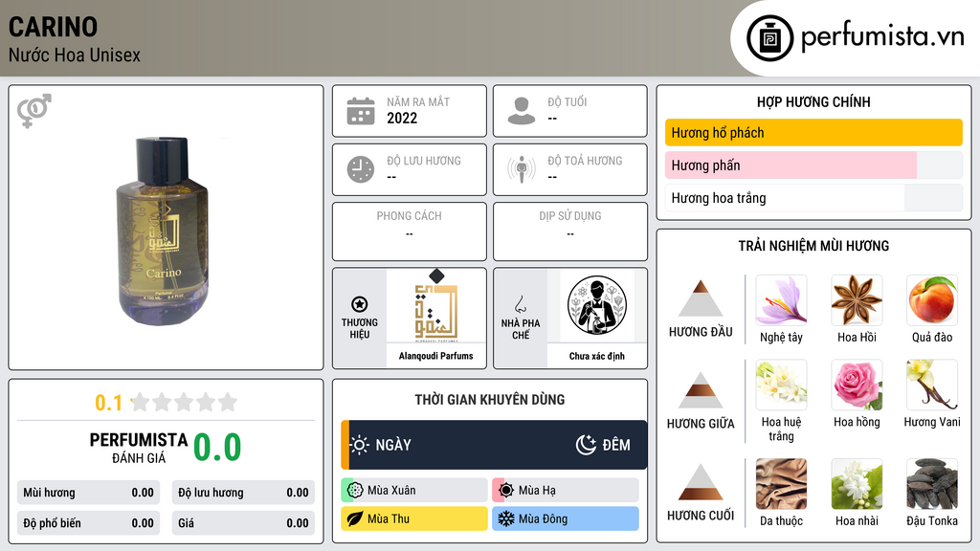Image resolution: width=980 pixels, height=551 pixels.
Task: Click the Mùa Thu season label
Action: pyautogui.click(x=389, y=518)
